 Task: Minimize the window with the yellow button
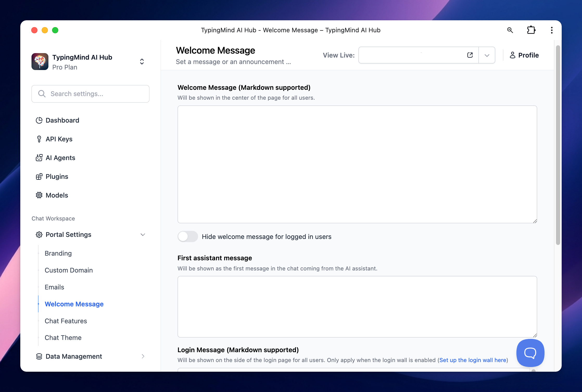45,30
